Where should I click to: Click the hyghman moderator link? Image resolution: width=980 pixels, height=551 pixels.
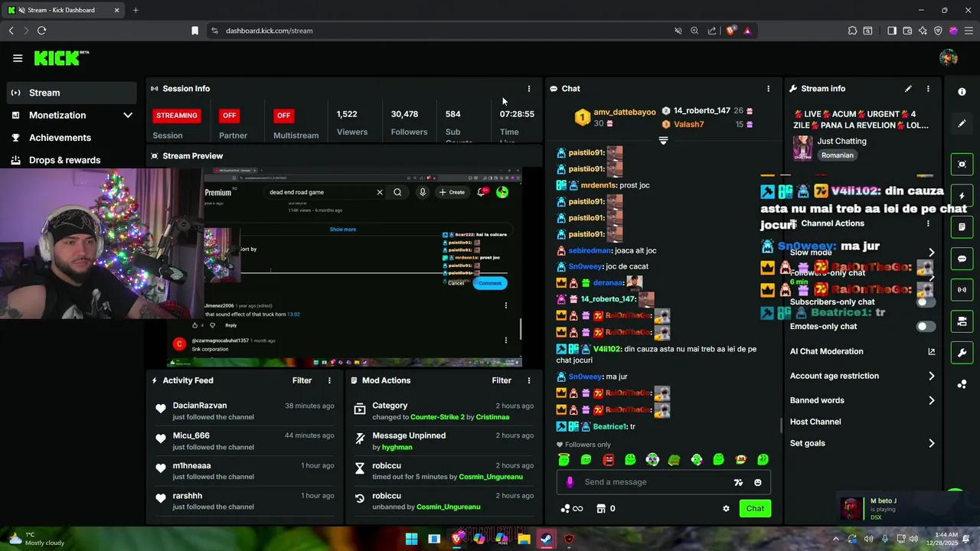397,447
